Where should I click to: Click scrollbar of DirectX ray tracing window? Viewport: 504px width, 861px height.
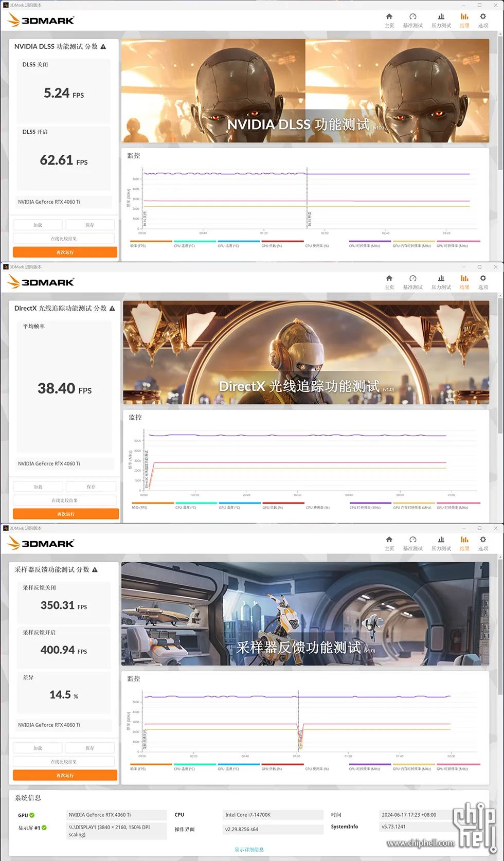click(x=500, y=365)
